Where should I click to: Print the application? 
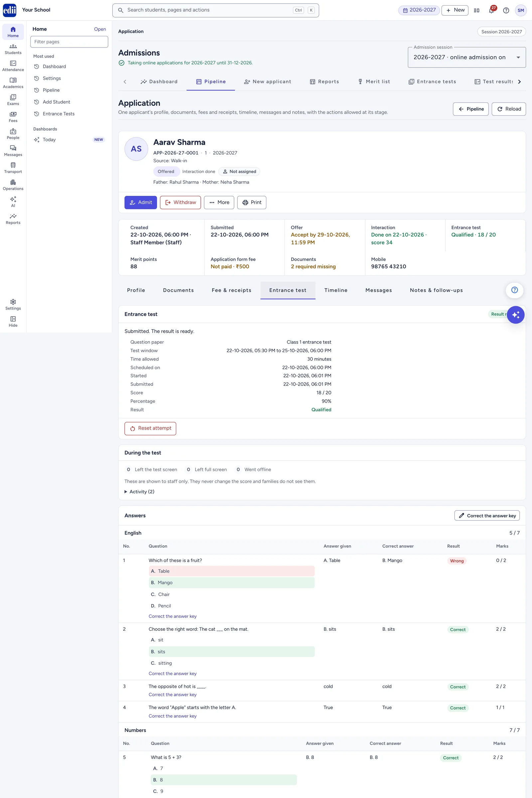point(252,202)
